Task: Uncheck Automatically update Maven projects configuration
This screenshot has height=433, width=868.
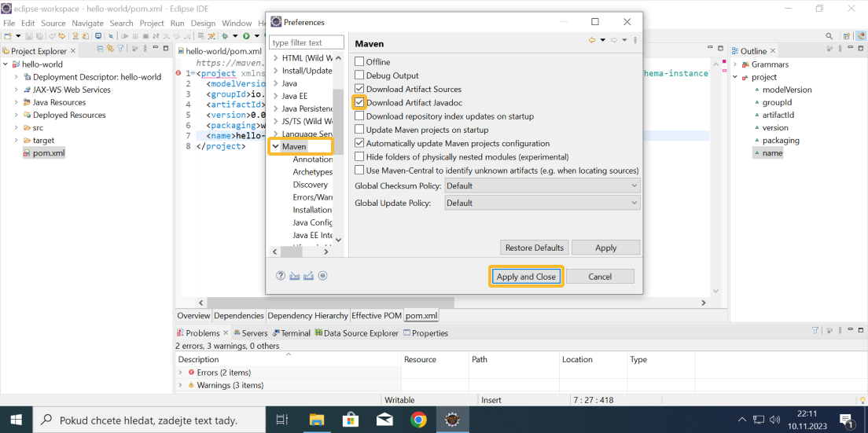Action: [360, 143]
